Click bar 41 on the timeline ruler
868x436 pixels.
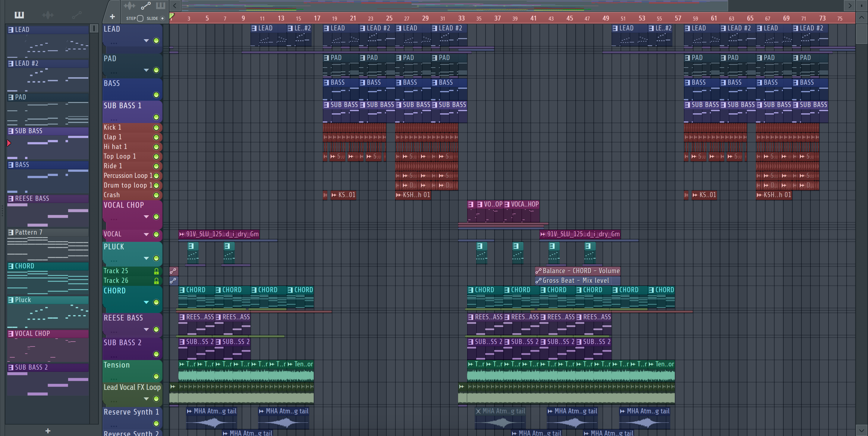pyautogui.click(x=533, y=18)
